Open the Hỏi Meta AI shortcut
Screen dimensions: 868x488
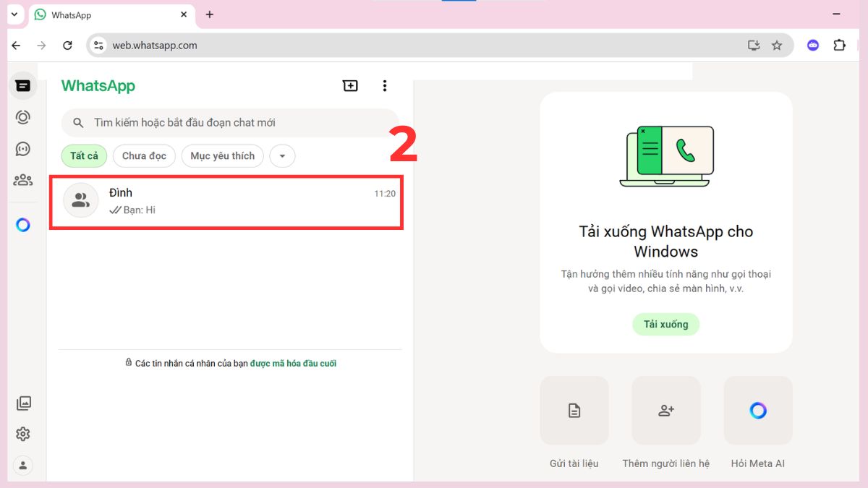point(757,410)
